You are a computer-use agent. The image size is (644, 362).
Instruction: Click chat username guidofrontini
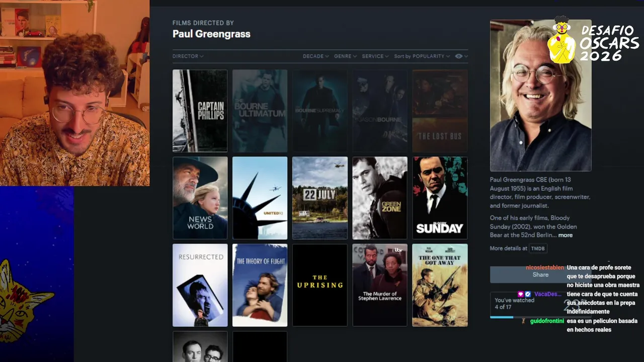(547, 321)
